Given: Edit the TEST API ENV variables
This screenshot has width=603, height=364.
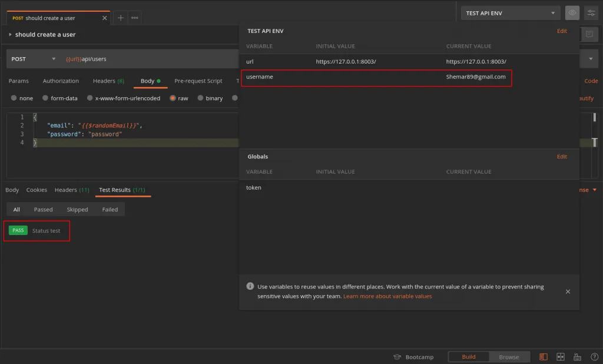Looking at the screenshot, I should pyautogui.click(x=562, y=31).
